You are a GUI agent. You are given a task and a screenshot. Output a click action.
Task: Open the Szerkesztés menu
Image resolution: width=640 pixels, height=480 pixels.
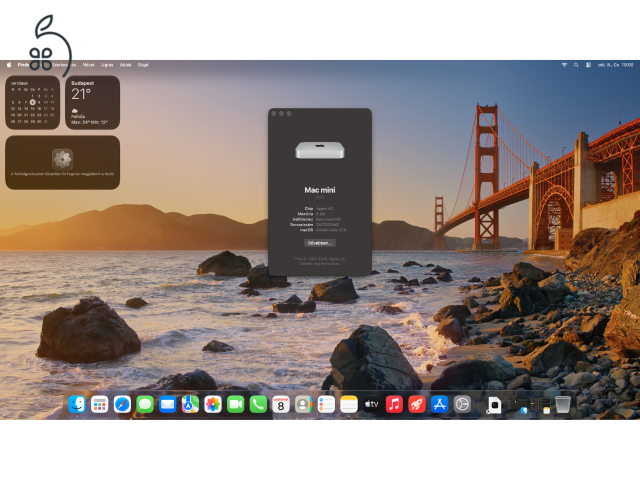click(x=64, y=65)
